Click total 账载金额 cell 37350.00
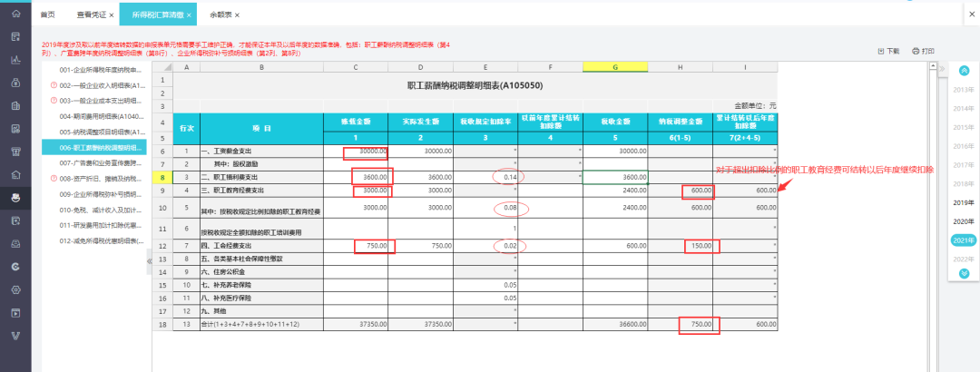980x372 pixels. tap(355, 325)
